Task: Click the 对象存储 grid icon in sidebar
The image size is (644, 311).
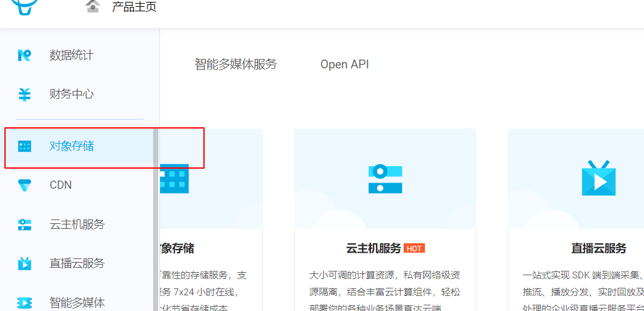Action: coord(24,146)
